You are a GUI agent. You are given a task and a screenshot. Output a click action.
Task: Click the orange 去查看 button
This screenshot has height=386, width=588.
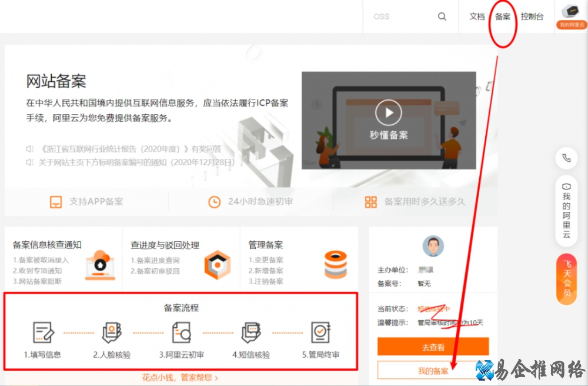(x=433, y=347)
